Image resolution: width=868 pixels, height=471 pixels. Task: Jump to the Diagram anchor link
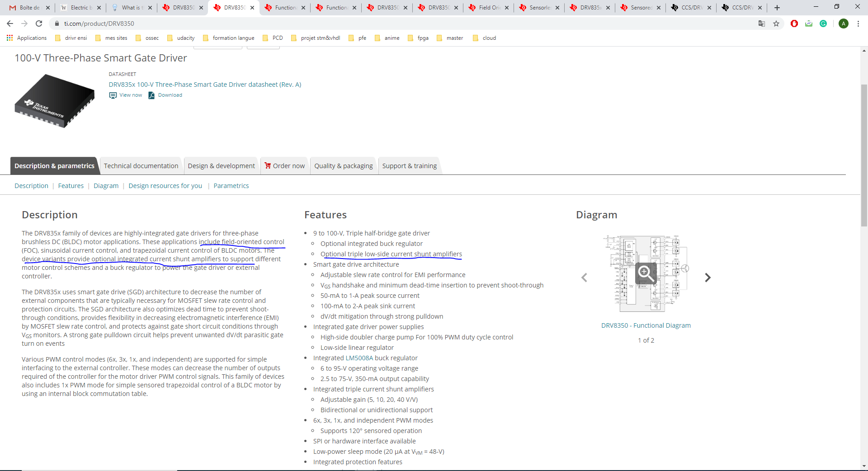(106, 186)
